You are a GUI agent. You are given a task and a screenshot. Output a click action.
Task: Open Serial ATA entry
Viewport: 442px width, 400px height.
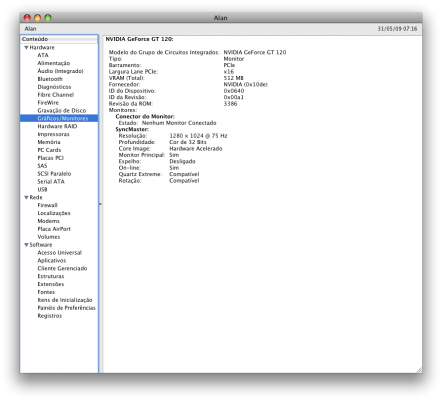[51, 182]
